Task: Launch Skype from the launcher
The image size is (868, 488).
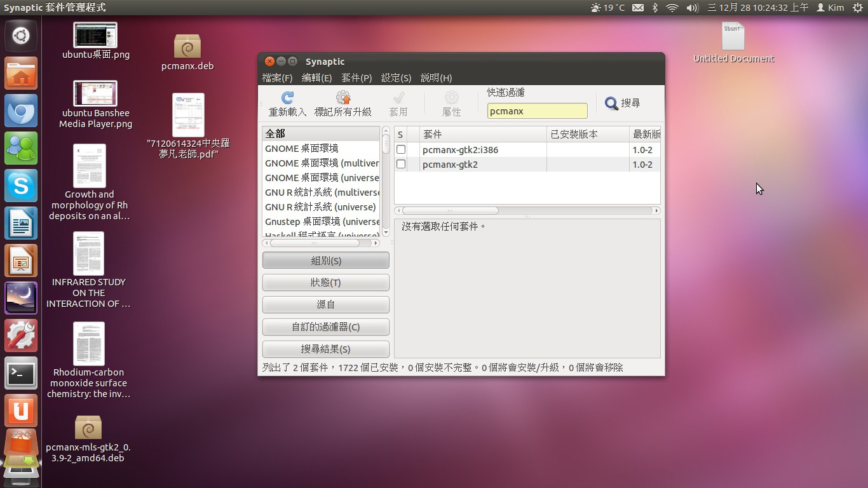Action: (21, 186)
